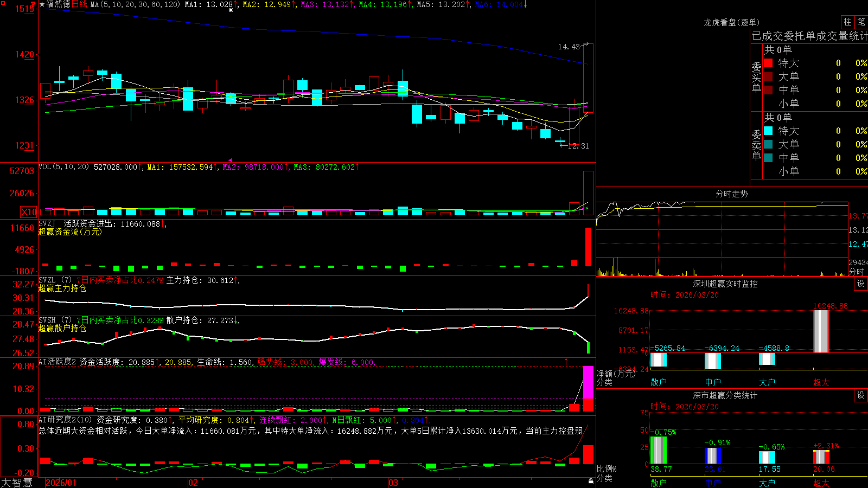Click the 散户持仓: 27.273 value

click(x=200, y=320)
